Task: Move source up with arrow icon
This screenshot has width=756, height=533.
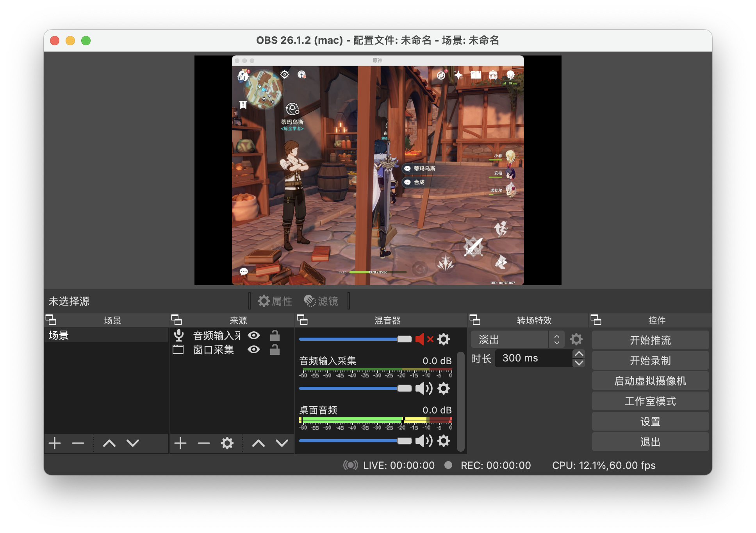Action: (x=259, y=443)
